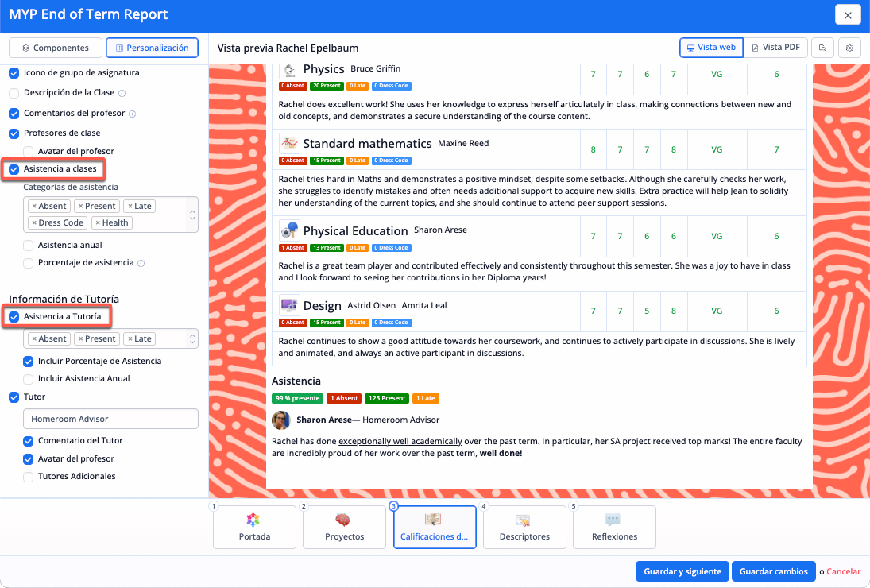The height and width of the screenshot is (588, 870).
Task: Click the search-document preview icon
Action: (823, 48)
